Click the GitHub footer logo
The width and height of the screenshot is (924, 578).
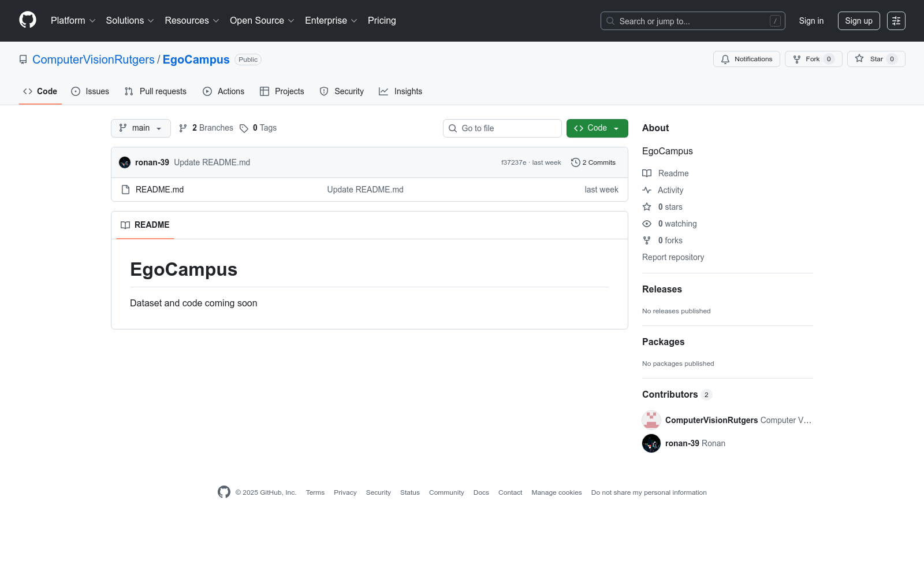pos(224,492)
